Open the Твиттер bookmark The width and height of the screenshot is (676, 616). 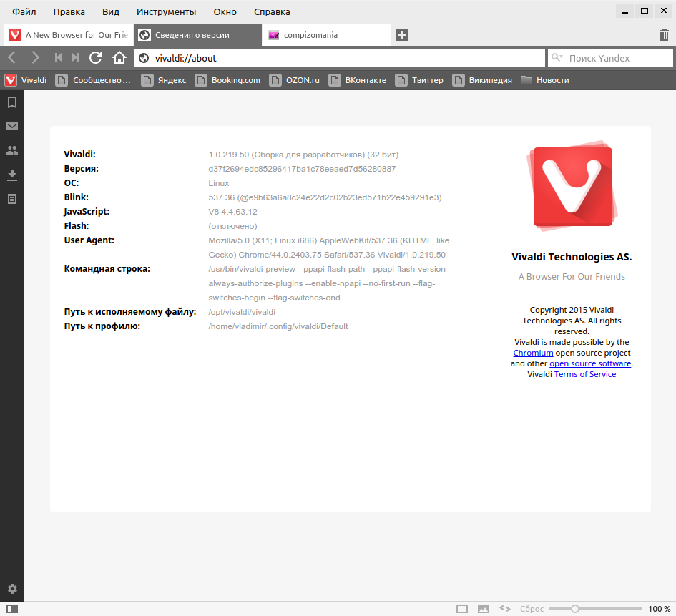[x=419, y=80]
